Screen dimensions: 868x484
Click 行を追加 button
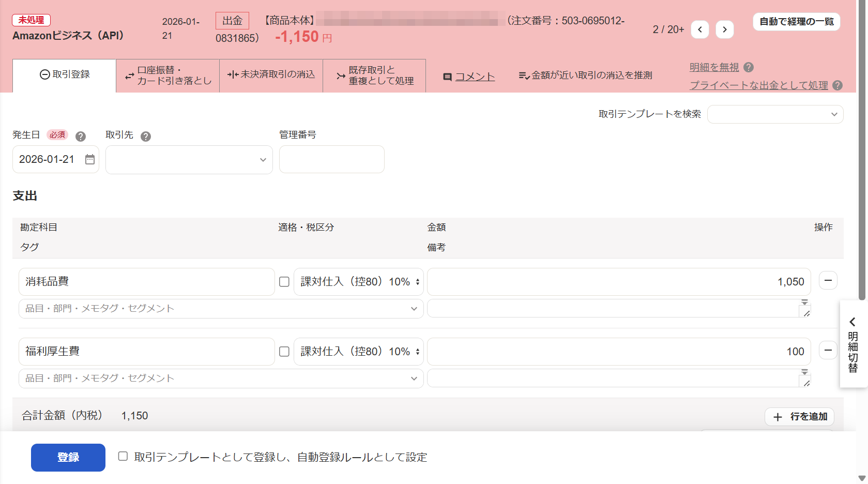[x=799, y=417]
